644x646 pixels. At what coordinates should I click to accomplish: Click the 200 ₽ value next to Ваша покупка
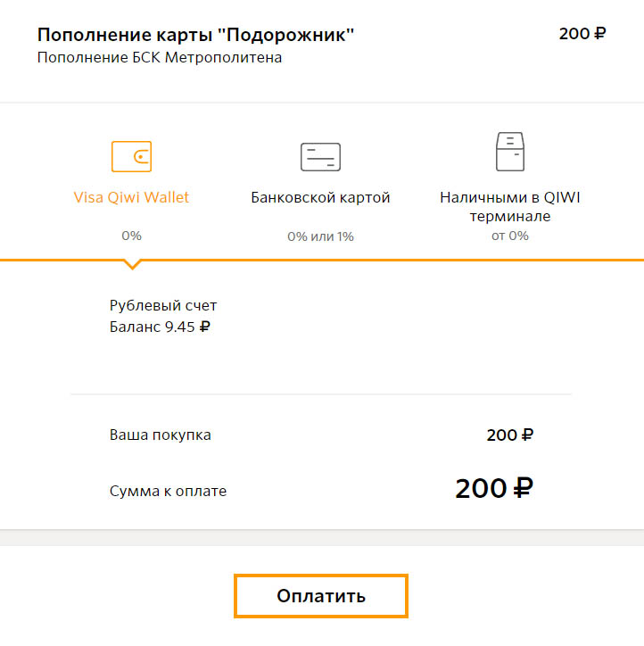coord(510,435)
